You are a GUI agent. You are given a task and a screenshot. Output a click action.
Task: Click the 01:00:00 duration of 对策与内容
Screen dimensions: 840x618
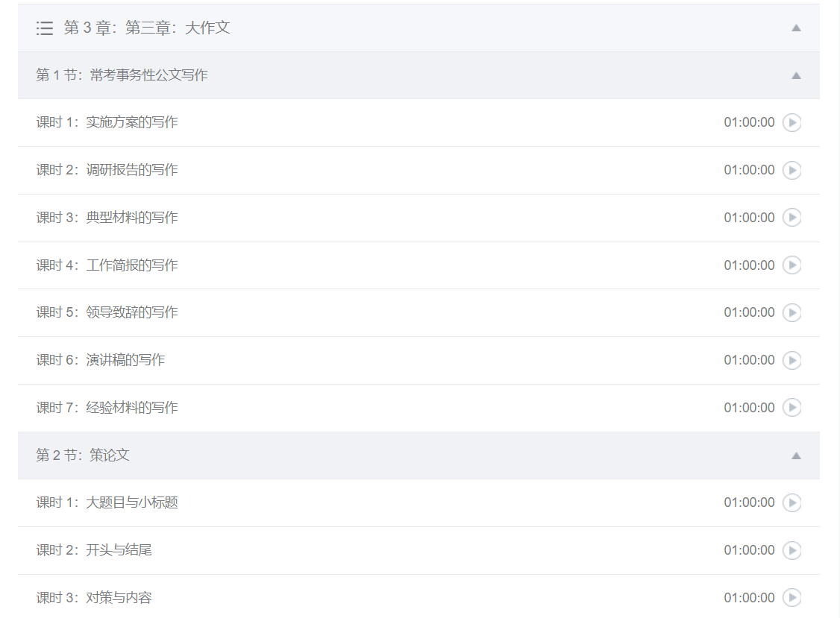tap(750, 598)
